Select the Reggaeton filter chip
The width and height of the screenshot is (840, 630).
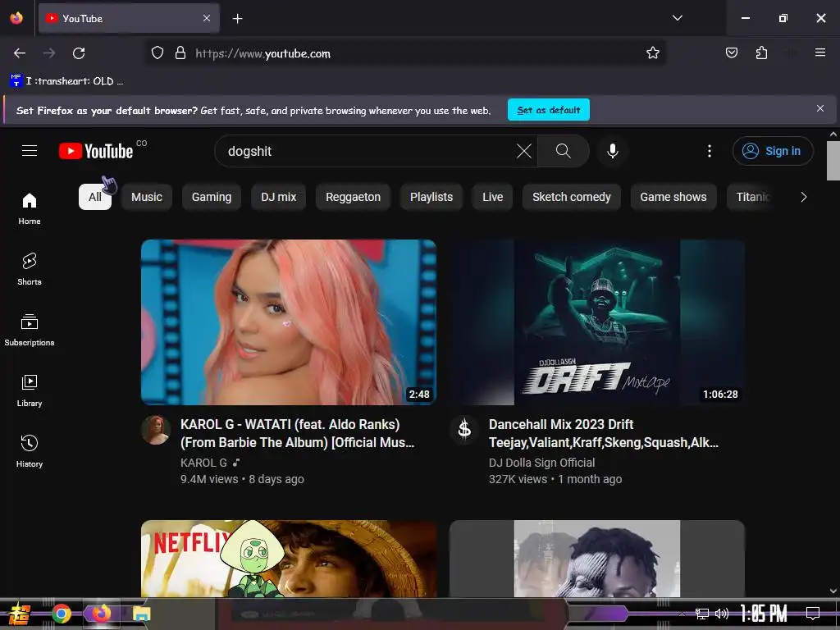click(353, 197)
